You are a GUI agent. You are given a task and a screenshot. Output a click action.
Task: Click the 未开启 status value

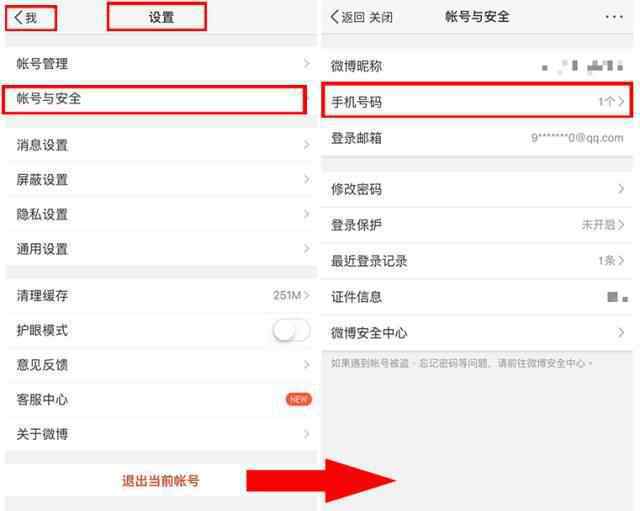(x=598, y=224)
